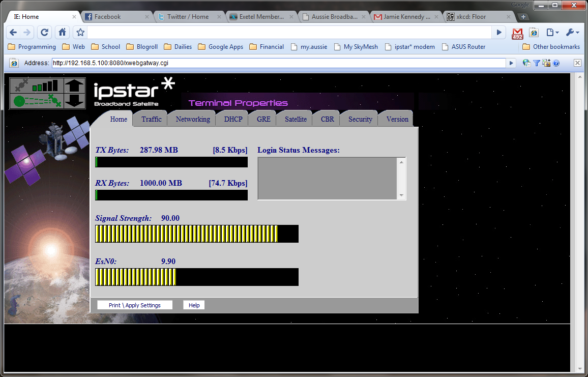Open the Security tab
588x377 pixels.
point(360,119)
